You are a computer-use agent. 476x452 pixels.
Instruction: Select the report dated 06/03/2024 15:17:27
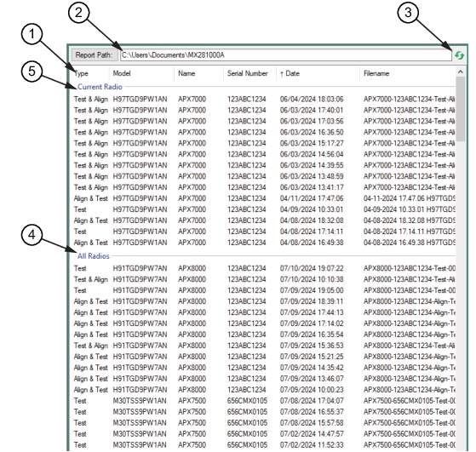pos(264,143)
